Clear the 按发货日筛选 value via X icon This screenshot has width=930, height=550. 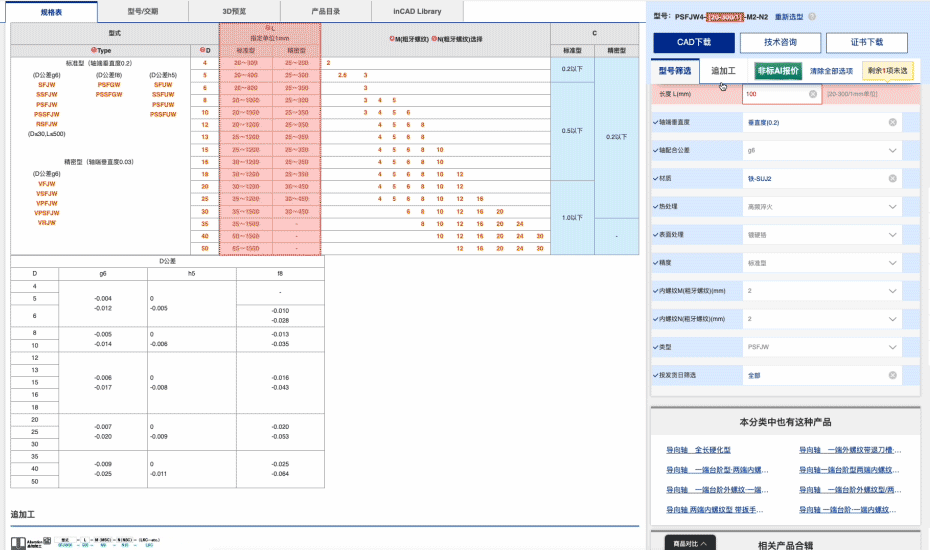point(892,375)
